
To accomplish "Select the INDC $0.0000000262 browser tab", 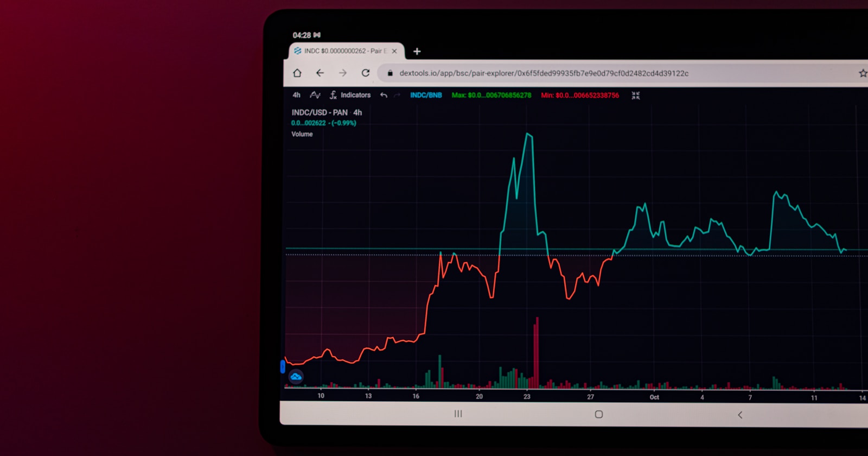I will point(346,51).
